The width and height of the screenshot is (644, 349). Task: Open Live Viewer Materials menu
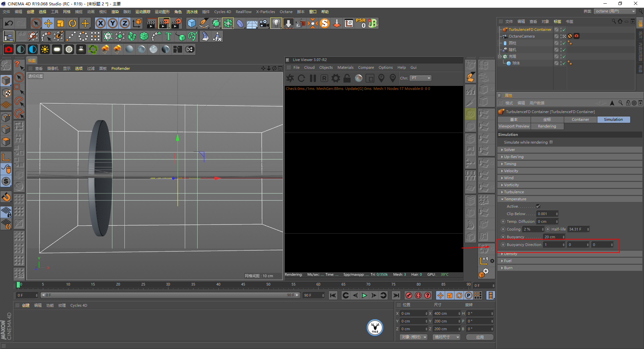(345, 67)
